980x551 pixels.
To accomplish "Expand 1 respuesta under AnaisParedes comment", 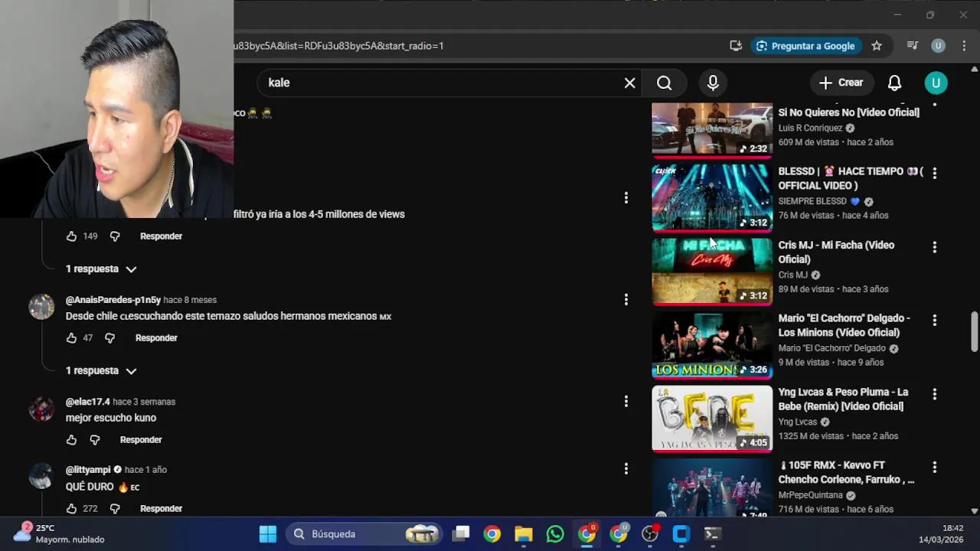I will click(x=101, y=371).
